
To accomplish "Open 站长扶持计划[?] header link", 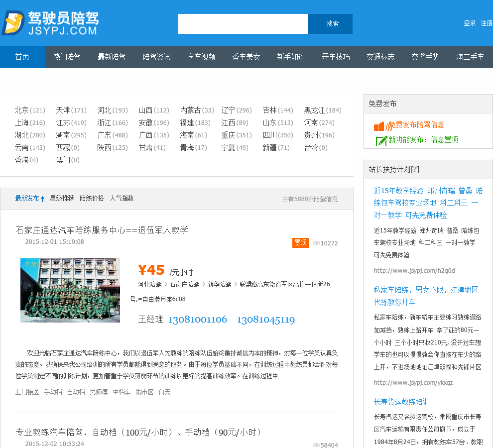I will (x=394, y=169).
